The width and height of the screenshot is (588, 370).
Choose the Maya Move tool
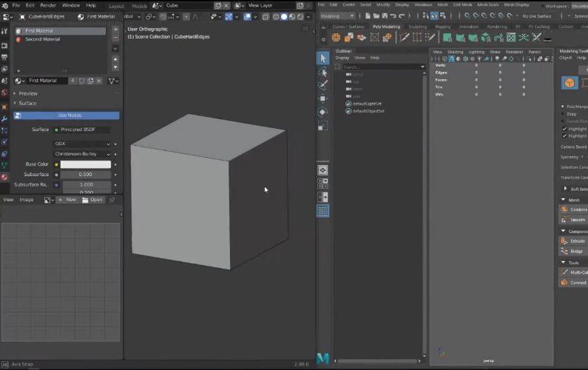[322, 98]
